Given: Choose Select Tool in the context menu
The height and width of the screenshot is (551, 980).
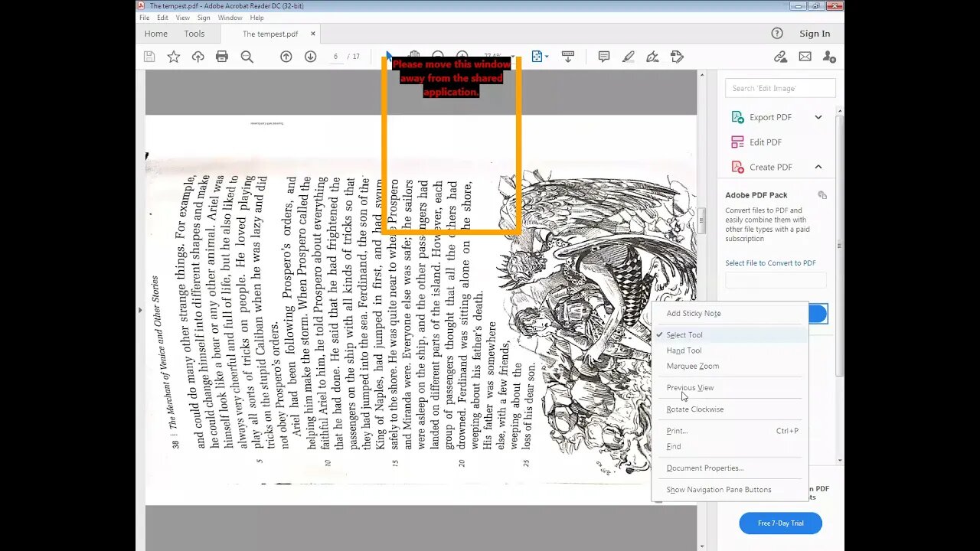Looking at the screenshot, I should (x=730, y=335).
